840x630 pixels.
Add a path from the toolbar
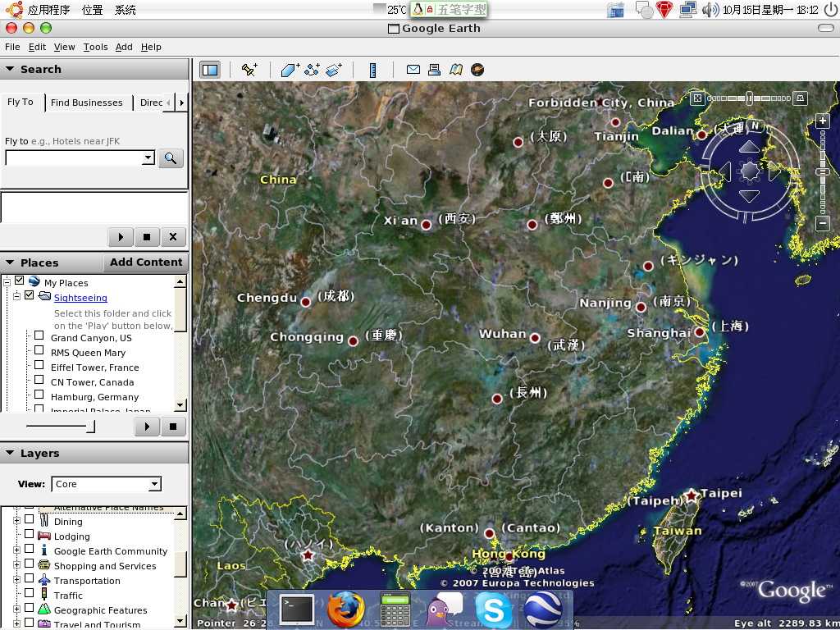click(312, 70)
